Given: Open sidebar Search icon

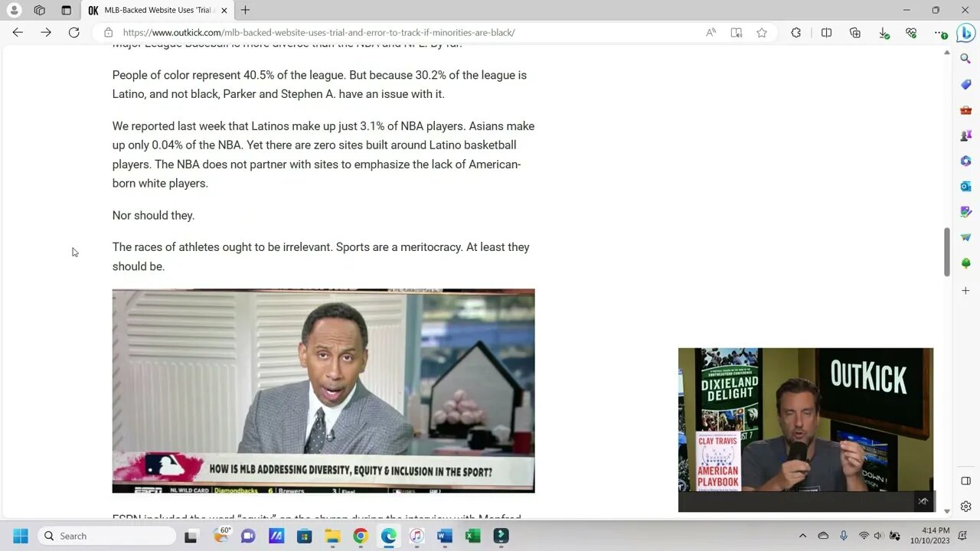Looking at the screenshot, I should click(965, 59).
